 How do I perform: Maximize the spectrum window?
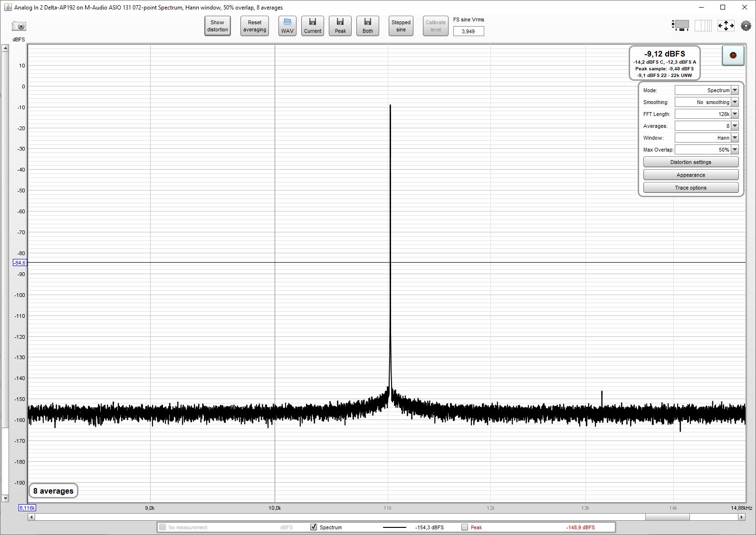723,7
